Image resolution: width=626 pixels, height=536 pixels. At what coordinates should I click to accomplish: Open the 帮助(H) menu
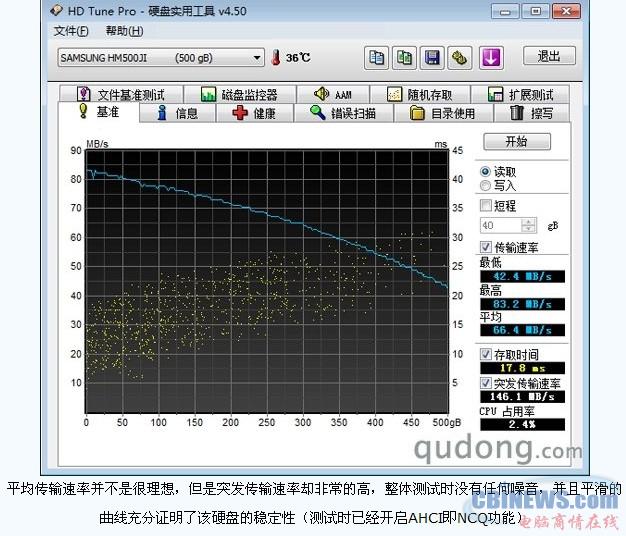(x=124, y=31)
